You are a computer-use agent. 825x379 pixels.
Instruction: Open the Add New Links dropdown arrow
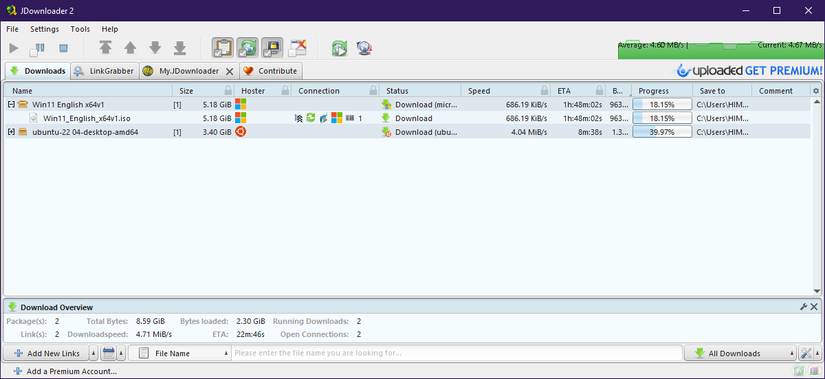click(x=94, y=353)
